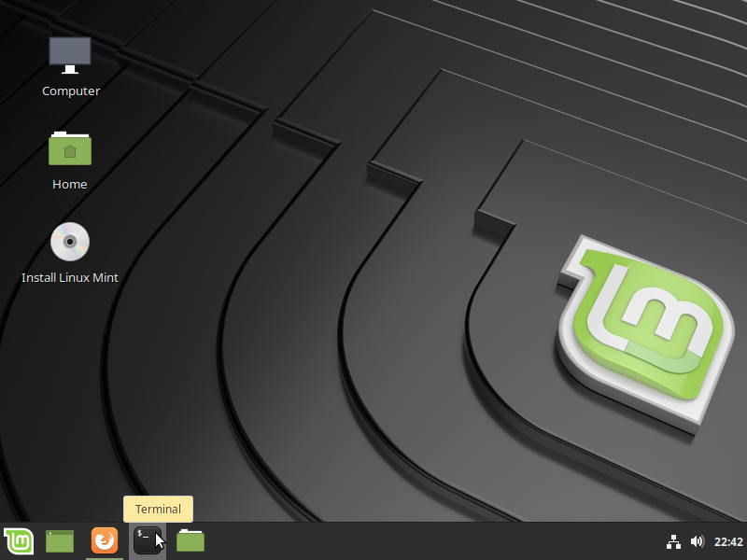The image size is (747, 560).
Task: Open the Terminal launcher in the panel
Action: click(148, 541)
